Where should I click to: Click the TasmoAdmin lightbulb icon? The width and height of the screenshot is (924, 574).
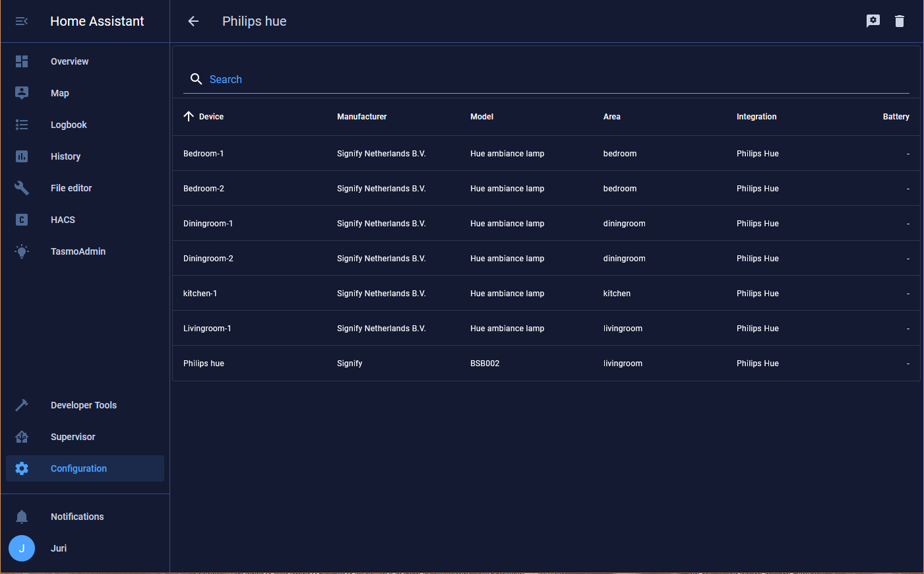[x=22, y=251]
